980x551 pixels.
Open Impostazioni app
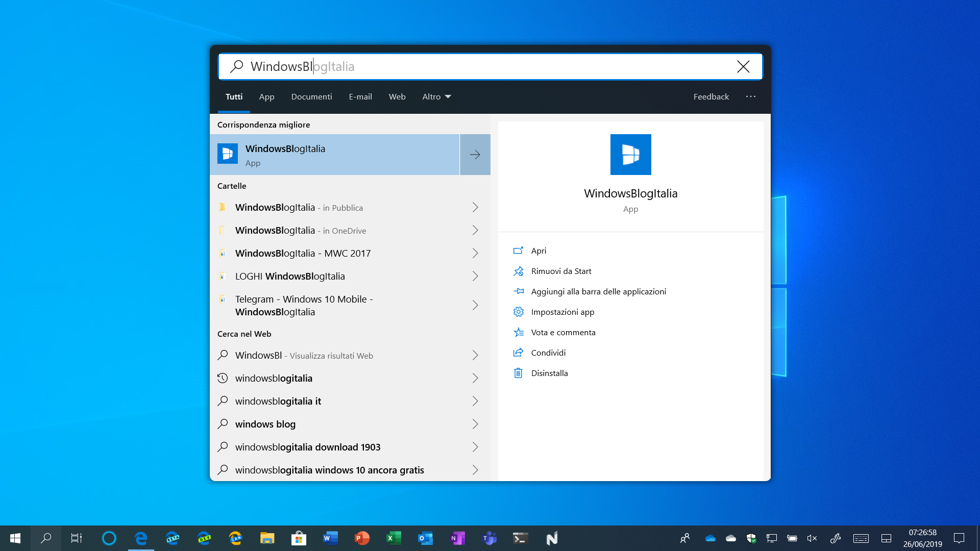[562, 312]
